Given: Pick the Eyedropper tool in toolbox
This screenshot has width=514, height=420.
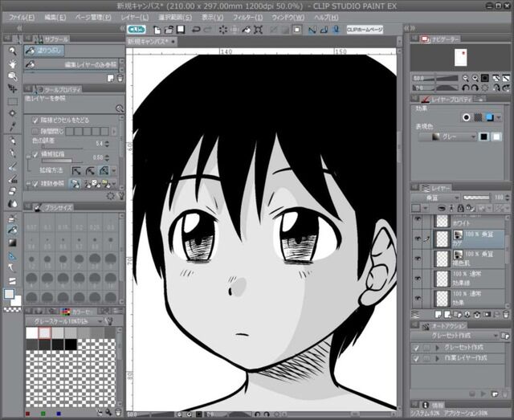Looking at the screenshot, I should tap(13, 126).
